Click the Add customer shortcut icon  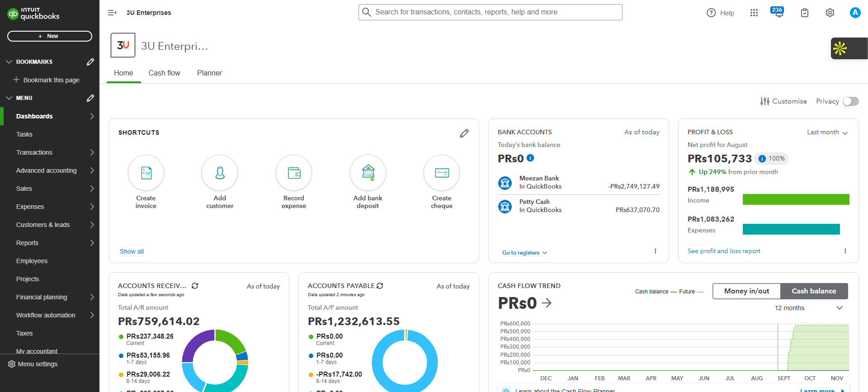pyautogui.click(x=220, y=173)
